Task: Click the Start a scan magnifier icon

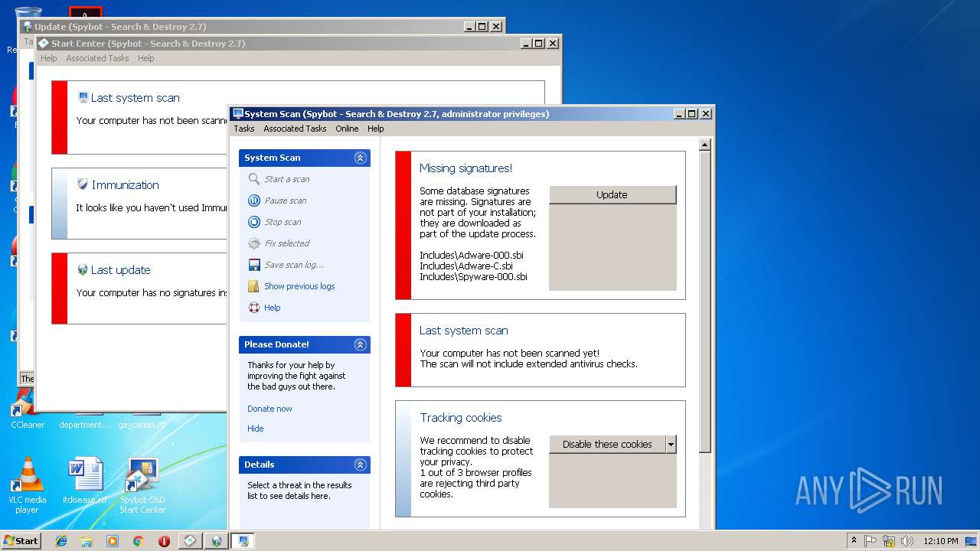Action: tap(254, 179)
